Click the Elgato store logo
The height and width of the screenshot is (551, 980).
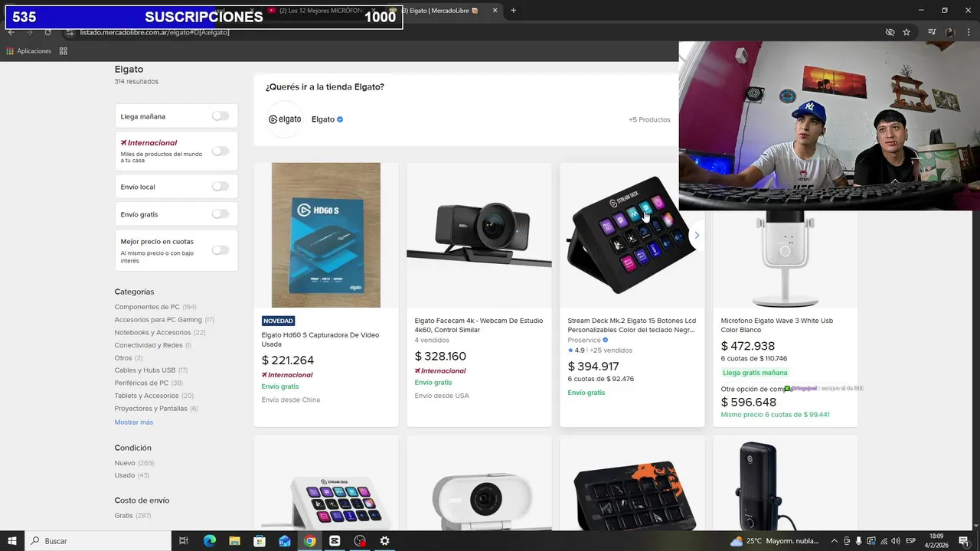pyautogui.click(x=284, y=119)
